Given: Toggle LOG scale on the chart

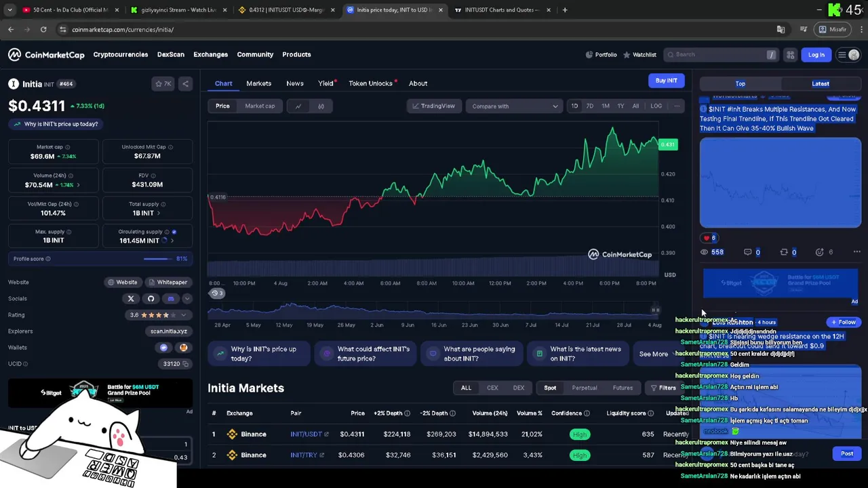Looking at the screenshot, I should click(656, 106).
